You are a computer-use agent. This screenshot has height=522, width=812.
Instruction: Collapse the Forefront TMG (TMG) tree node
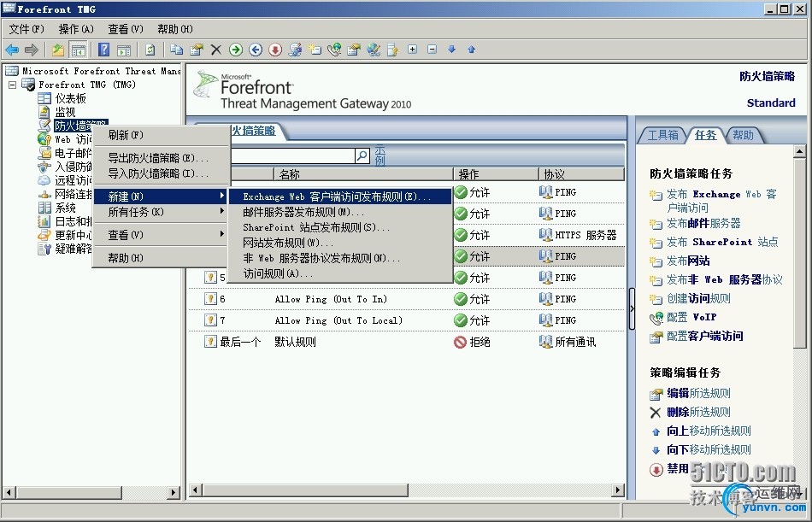(x=13, y=85)
